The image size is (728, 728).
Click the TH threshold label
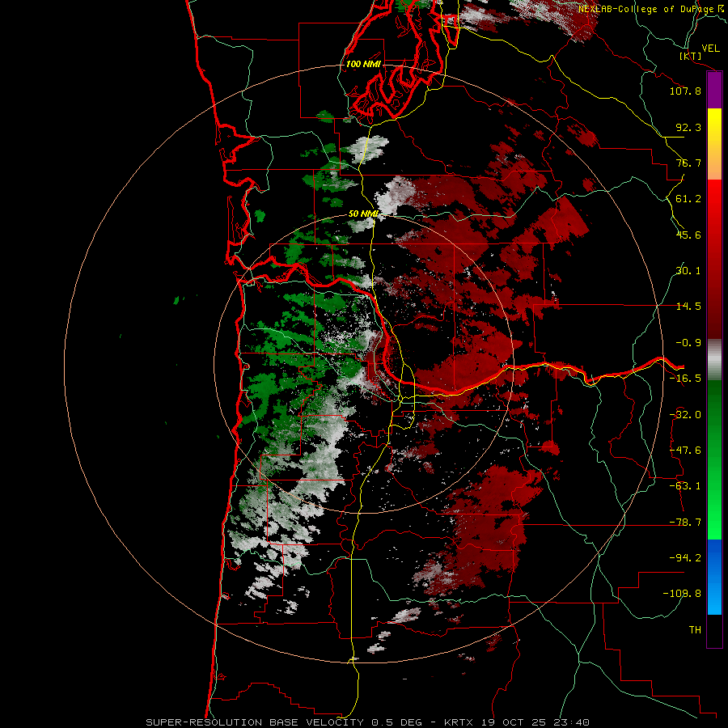(695, 629)
